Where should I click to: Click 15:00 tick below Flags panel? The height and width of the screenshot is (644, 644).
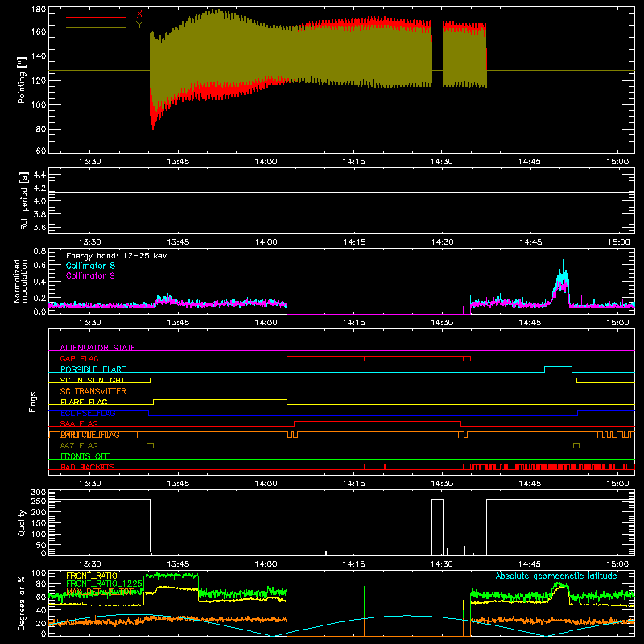point(617,484)
